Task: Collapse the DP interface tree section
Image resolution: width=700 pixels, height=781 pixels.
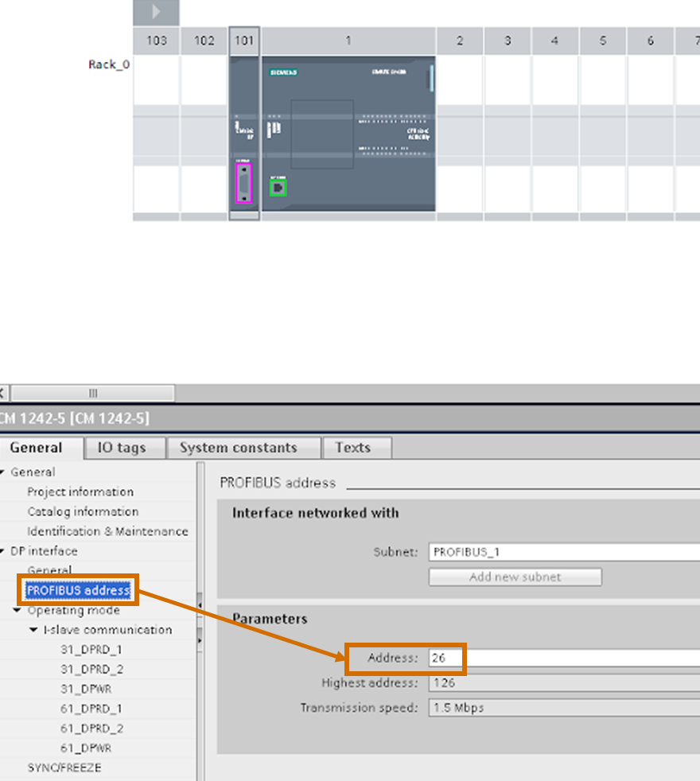Action: (5, 550)
